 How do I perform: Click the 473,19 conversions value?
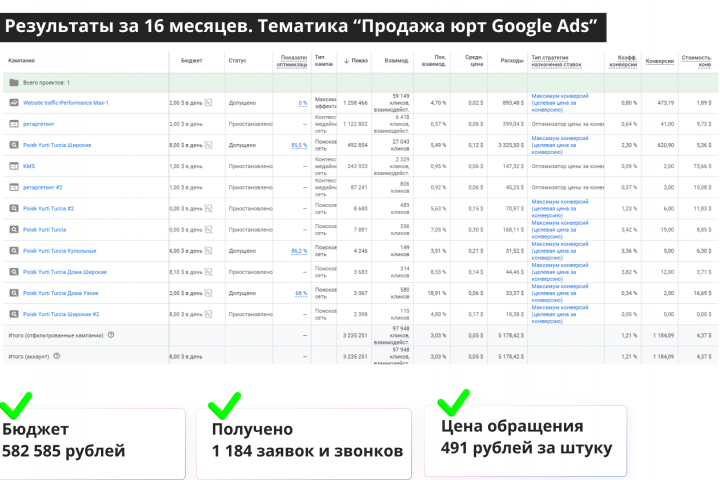(666, 103)
